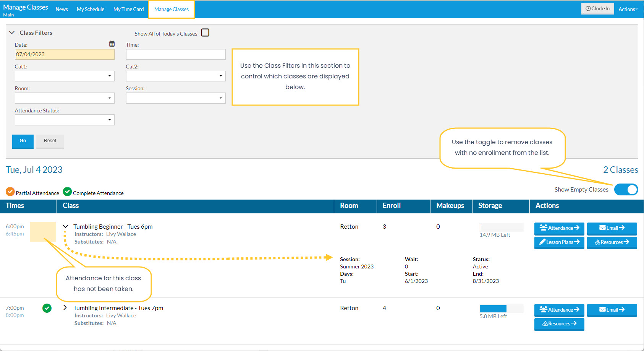Screen dimensions: 644x351
Task: Open Lesson Plans for Tumbling Beginner
Action: pyautogui.click(x=559, y=242)
